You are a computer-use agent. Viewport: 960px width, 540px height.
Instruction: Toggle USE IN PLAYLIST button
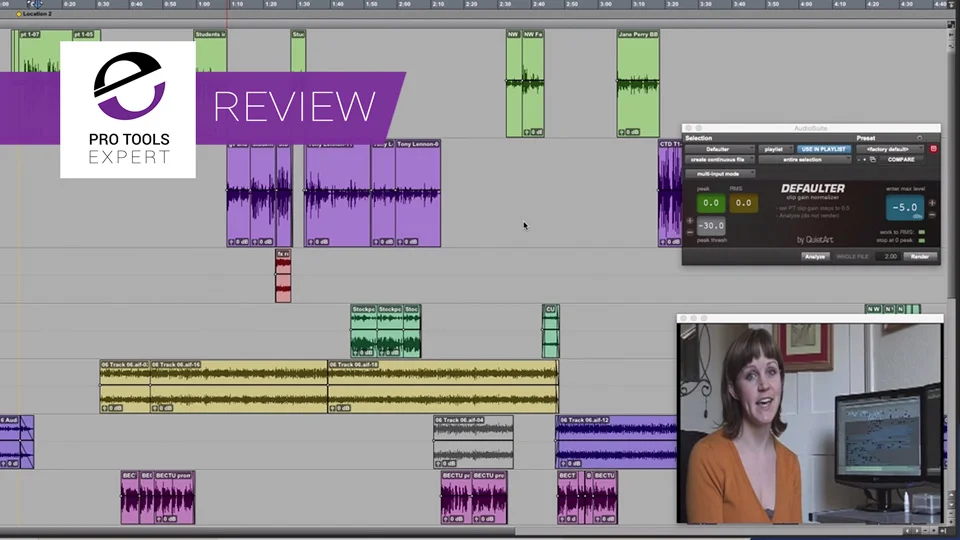click(823, 149)
